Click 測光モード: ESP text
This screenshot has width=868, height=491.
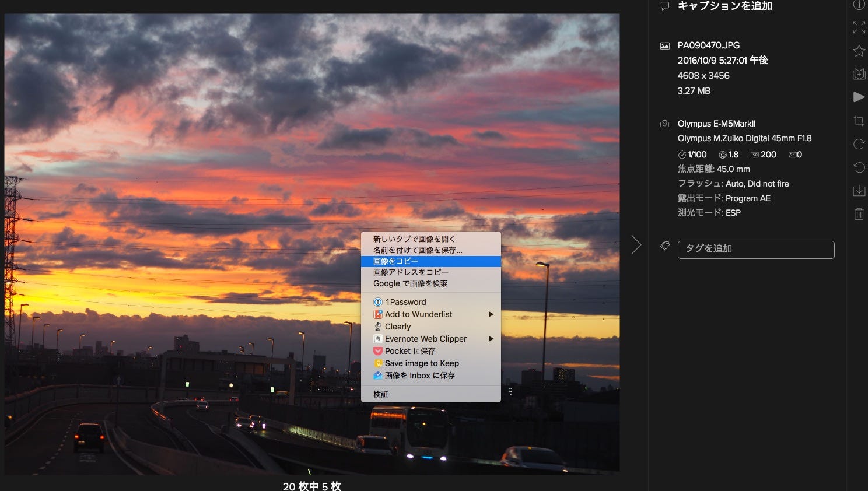(x=709, y=213)
